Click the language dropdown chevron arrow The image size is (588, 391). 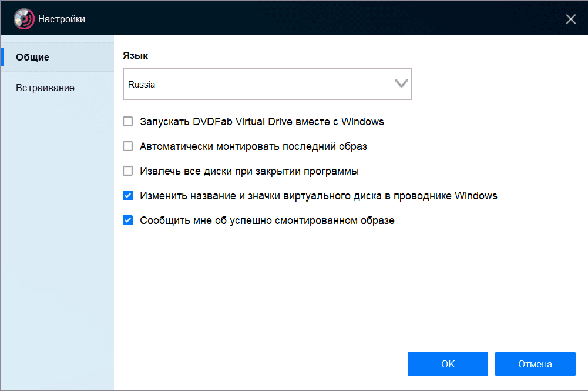pos(401,83)
